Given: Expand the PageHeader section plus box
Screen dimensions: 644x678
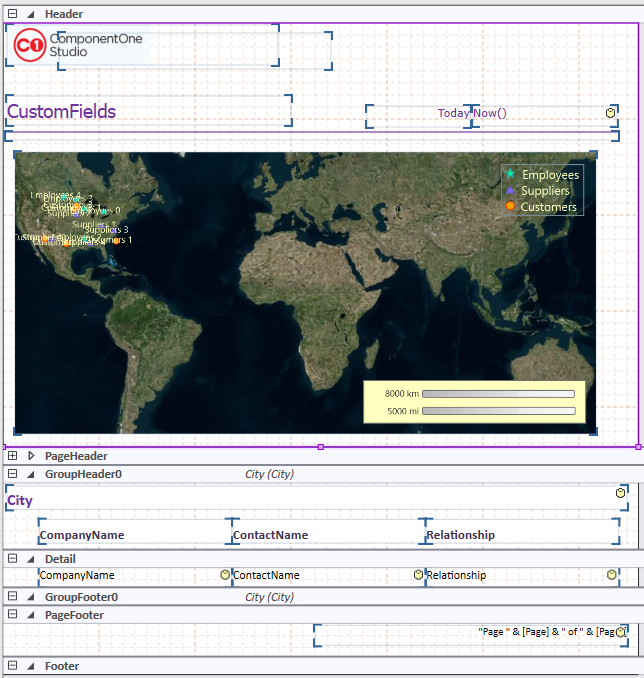Looking at the screenshot, I should 13,456.
